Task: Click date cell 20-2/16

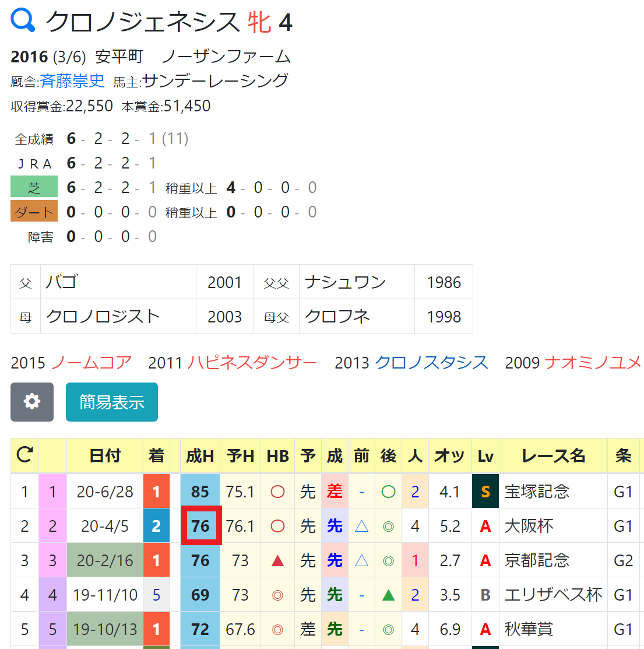Action: coord(105,560)
